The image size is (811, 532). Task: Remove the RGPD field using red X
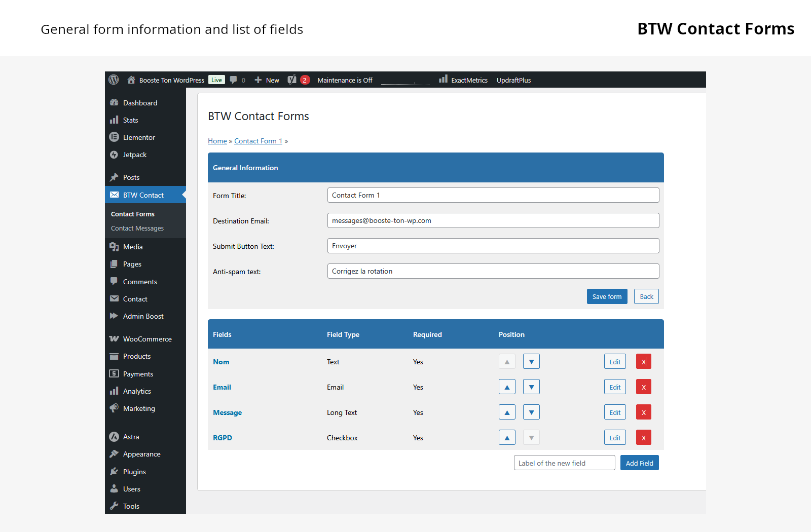point(643,438)
